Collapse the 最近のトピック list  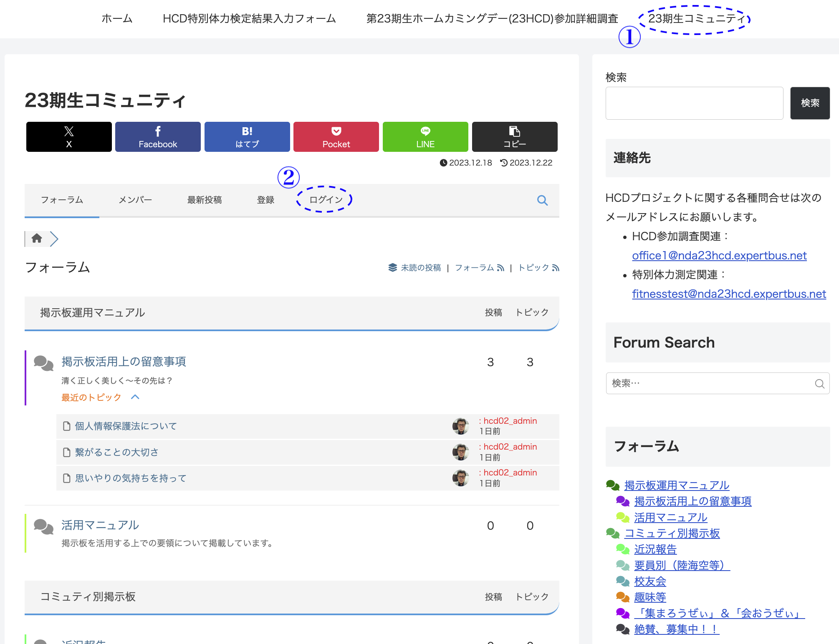(x=135, y=397)
